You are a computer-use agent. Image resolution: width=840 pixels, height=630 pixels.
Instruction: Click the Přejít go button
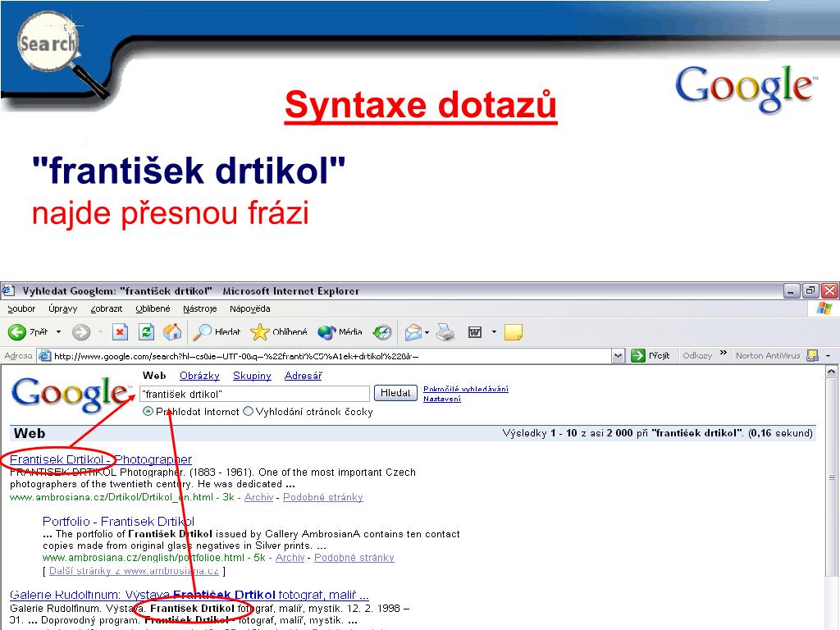pyautogui.click(x=652, y=356)
